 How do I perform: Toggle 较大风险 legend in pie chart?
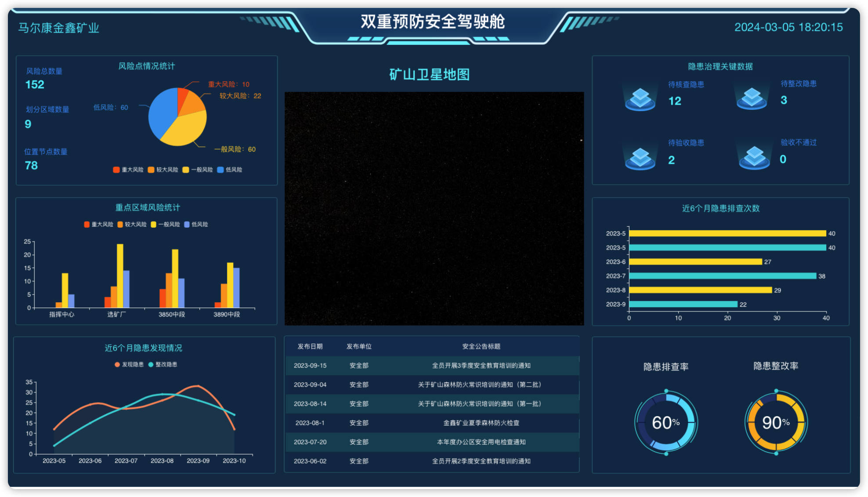[163, 170]
